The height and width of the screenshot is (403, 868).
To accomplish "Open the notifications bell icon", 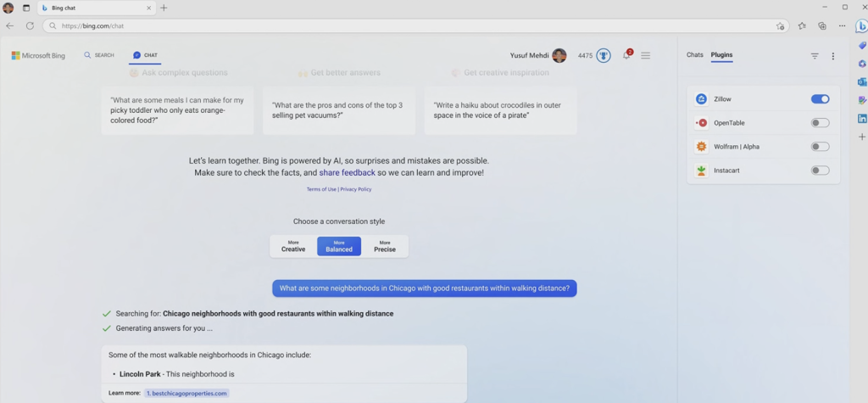I will point(626,55).
